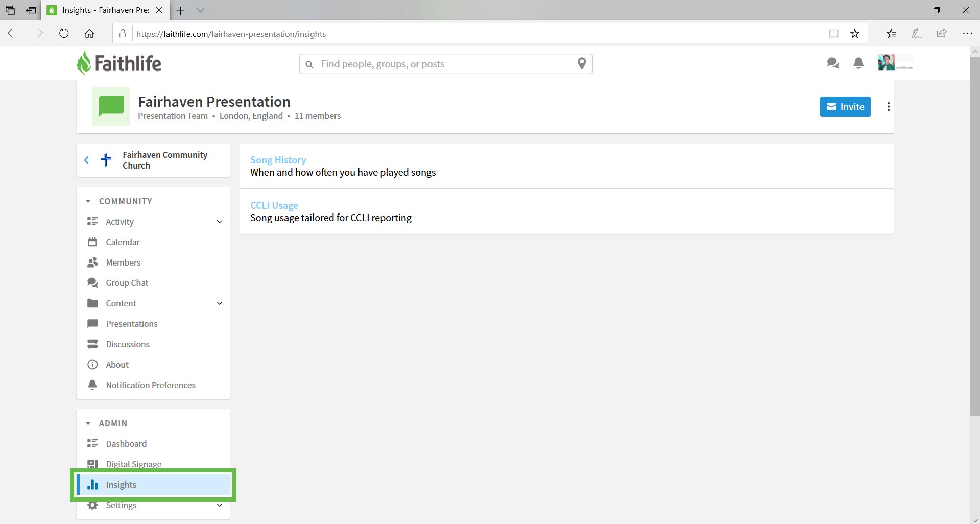Open the Song History report link
Viewport: 980px width, 524px height.
coord(278,160)
